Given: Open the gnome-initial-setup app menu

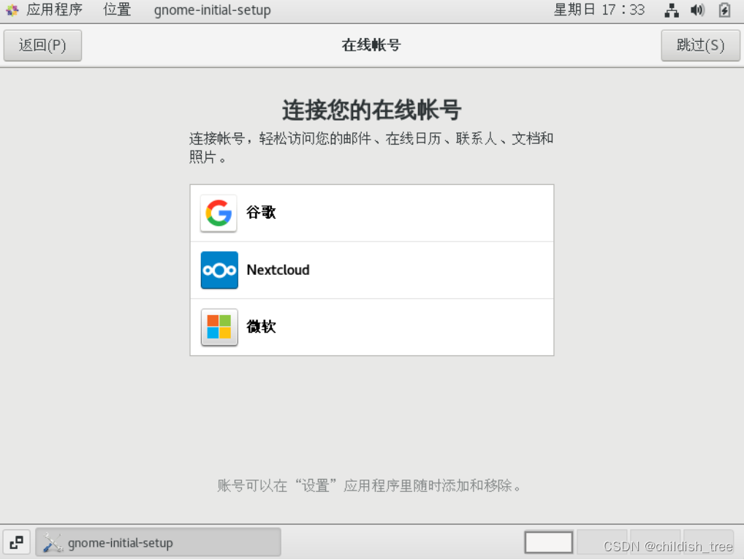Looking at the screenshot, I should pos(212,10).
